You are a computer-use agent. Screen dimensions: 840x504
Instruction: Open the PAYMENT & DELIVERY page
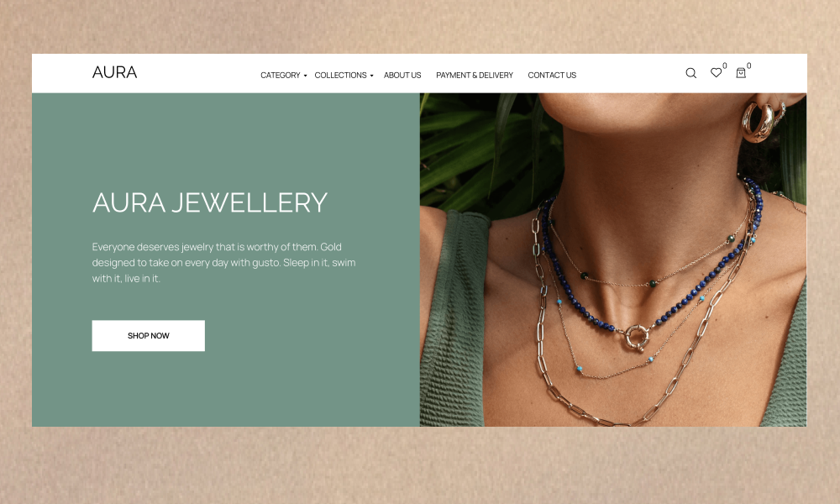(x=475, y=76)
